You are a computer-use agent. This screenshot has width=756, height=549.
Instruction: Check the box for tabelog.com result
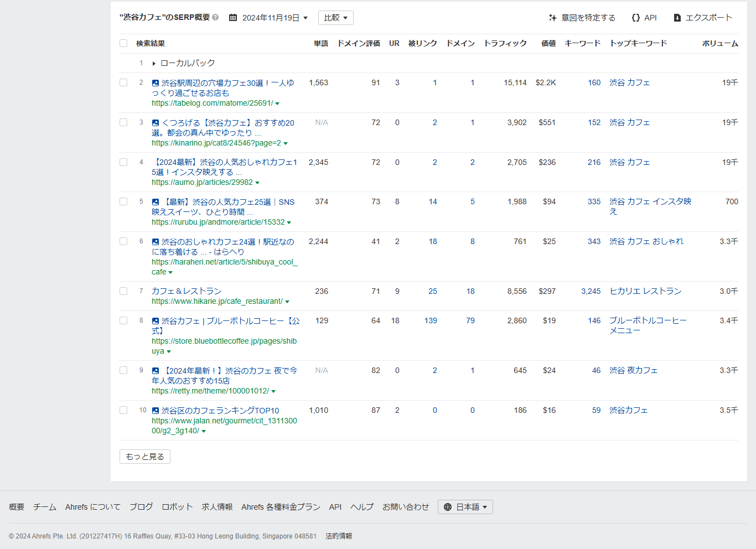123,82
